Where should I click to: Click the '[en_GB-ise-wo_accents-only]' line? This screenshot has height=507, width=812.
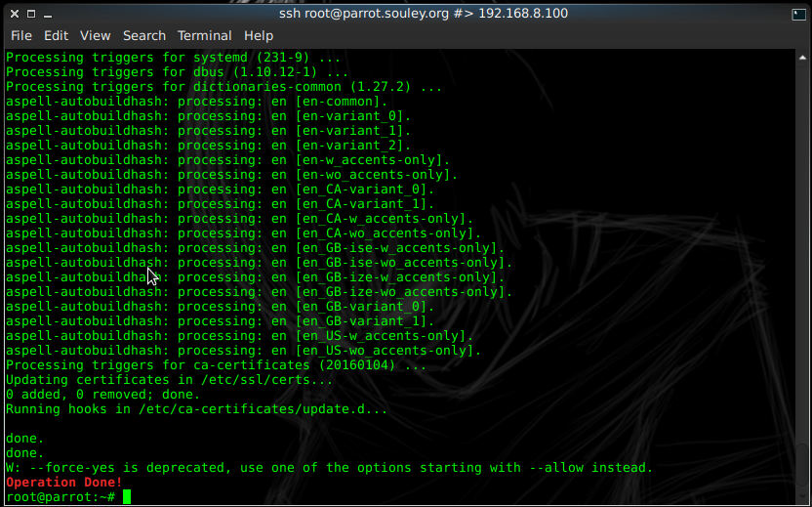pos(260,263)
